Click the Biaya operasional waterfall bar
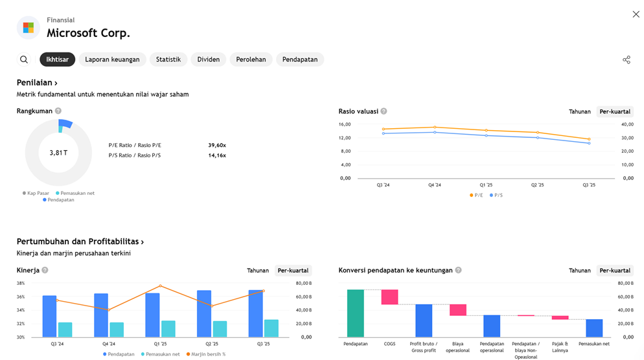The image size is (644, 360). (457, 310)
